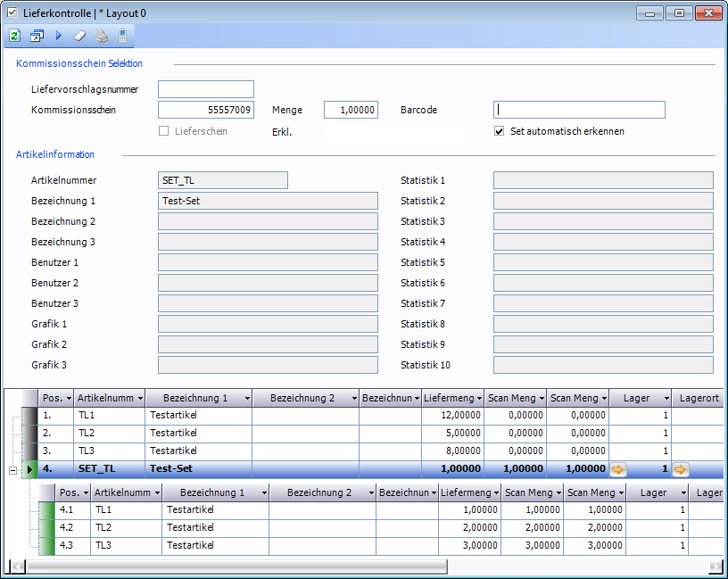Click the Bezeichnung 2 column header in sub-grid
This screenshot has width=728, height=579.
(x=318, y=492)
